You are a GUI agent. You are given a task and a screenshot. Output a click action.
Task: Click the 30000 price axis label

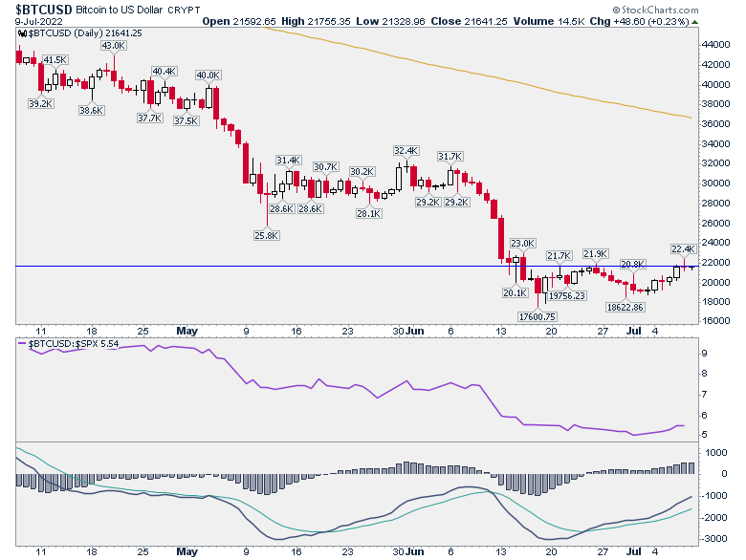[x=716, y=183]
